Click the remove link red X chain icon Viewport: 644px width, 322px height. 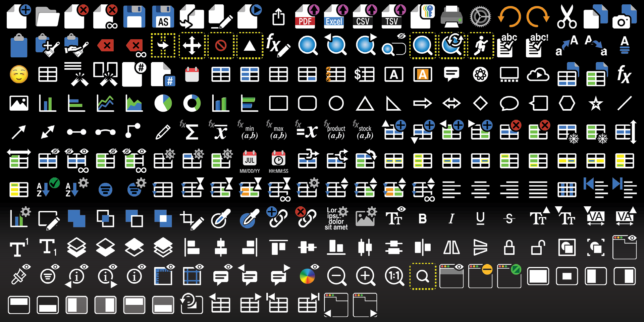click(x=306, y=217)
